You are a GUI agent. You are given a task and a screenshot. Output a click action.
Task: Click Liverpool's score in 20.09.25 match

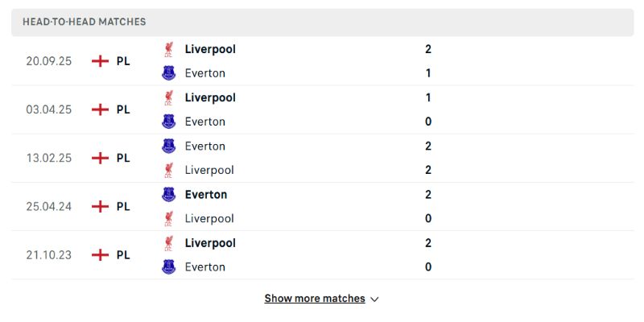[428, 49]
